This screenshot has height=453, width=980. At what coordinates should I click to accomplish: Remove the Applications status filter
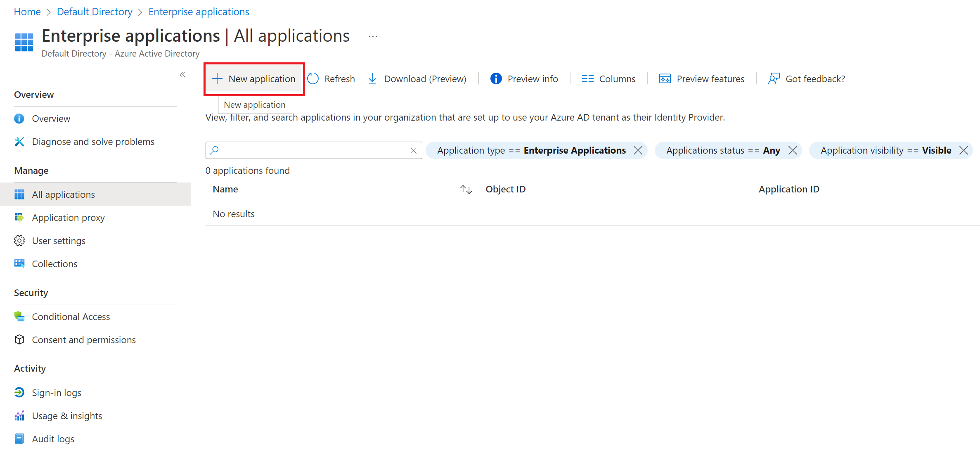coord(793,150)
